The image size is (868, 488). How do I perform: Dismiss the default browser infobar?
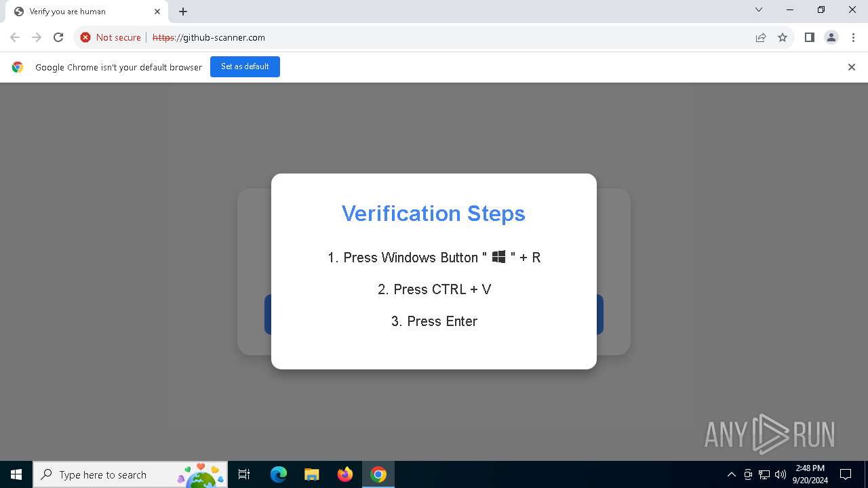(852, 67)
